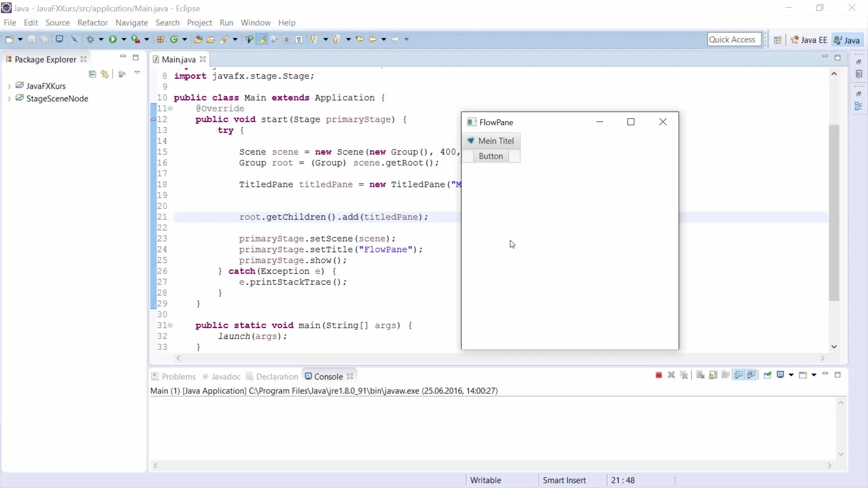
Task: Click the Debug bug icon
Action: [90, 39]
